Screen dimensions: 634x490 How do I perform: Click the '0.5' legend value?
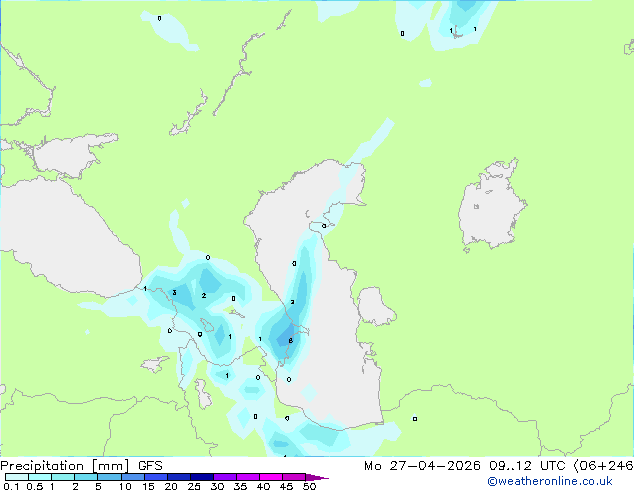click(x=35, y=486)
